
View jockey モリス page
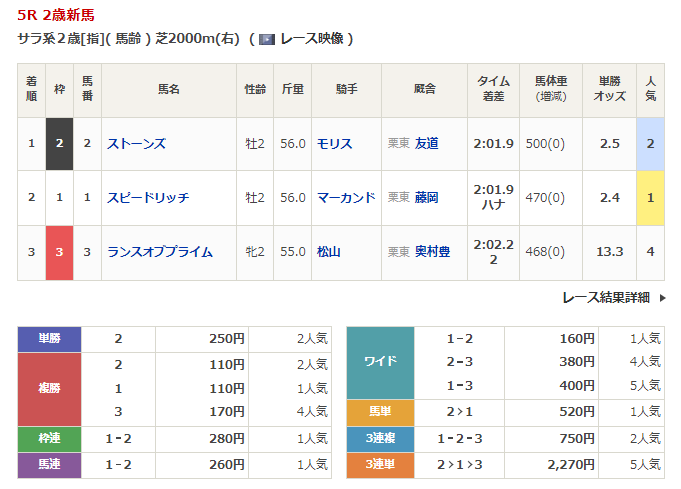pos(334,144)
